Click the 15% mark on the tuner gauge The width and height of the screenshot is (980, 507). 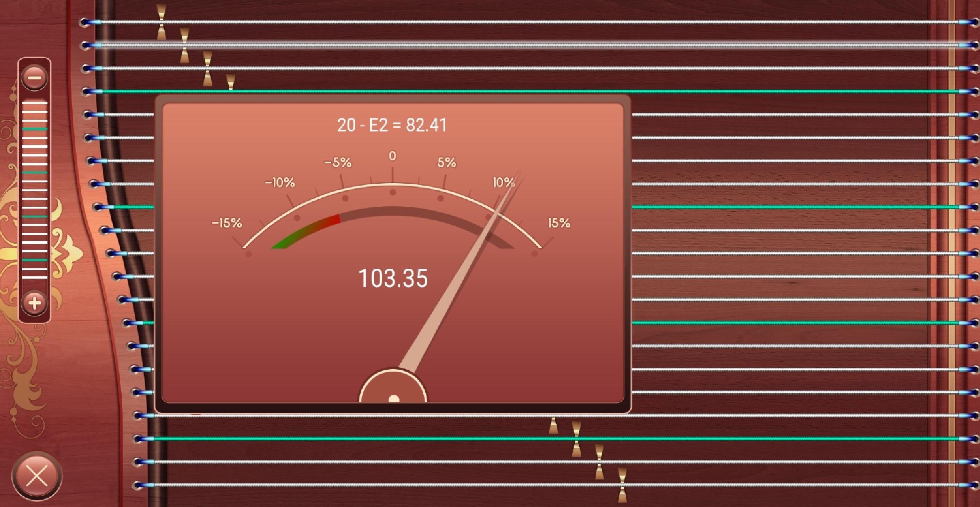(x=559, y=223)
